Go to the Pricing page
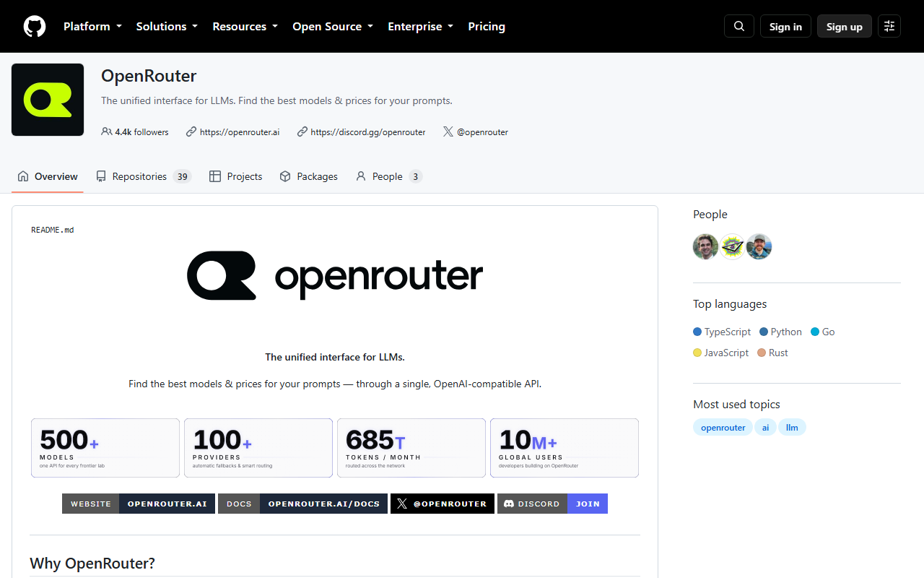The width and height of the screenshot is (924, 578). [x=487, y=27]
